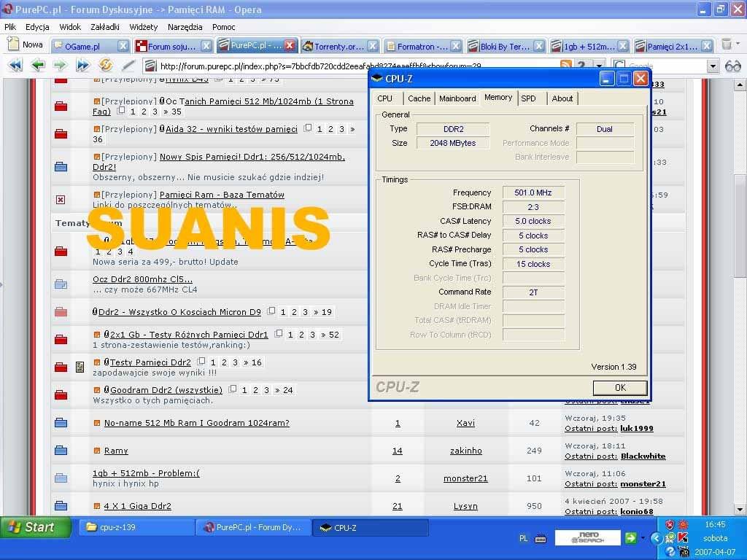Click the red X icon beside Baza Tematów

61,200
